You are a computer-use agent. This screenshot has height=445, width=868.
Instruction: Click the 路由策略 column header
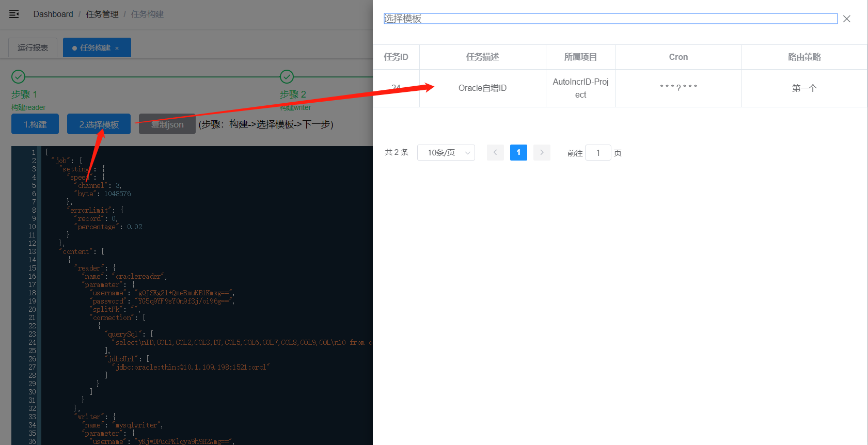click(804, 57)
